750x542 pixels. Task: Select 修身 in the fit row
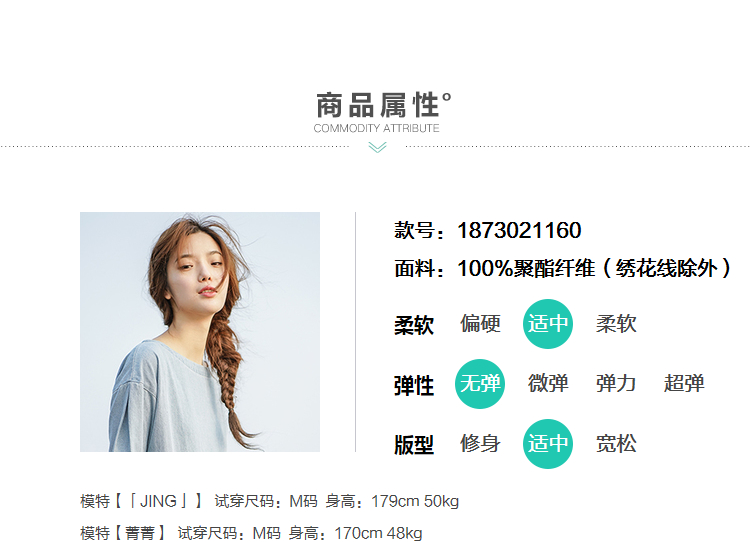[480, 444]
